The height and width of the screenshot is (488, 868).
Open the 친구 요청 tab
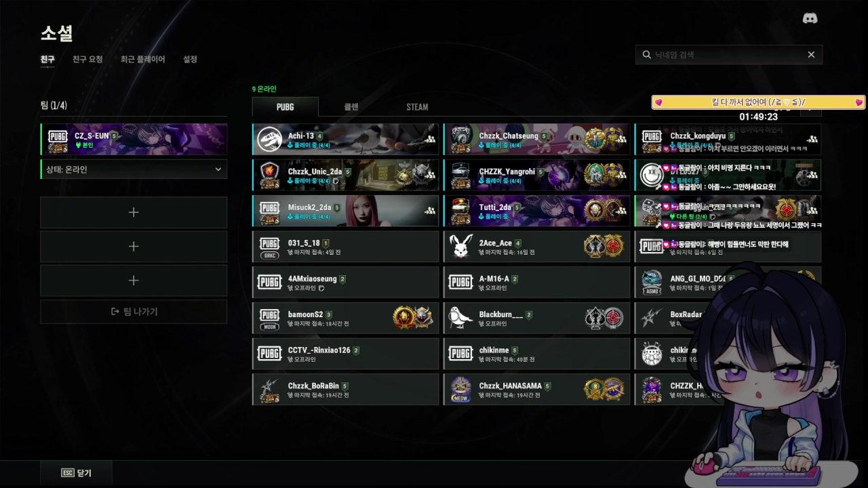pos(87,60)
